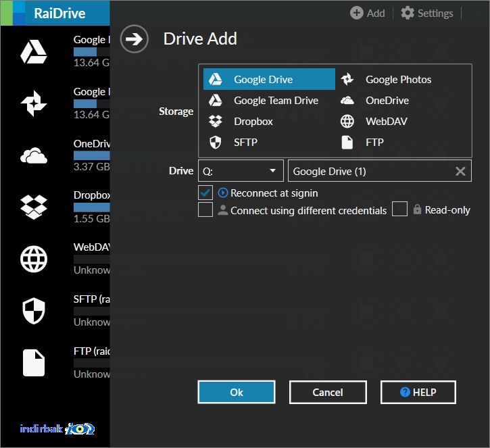Click OneDrive usage bar in sidebar
The image size is (490, 448).
coord(91,155)
